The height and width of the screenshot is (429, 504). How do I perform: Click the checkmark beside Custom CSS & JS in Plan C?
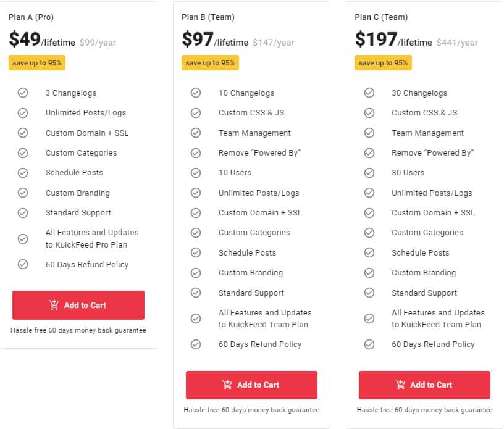pyautogui.click(x=369, y=113)
